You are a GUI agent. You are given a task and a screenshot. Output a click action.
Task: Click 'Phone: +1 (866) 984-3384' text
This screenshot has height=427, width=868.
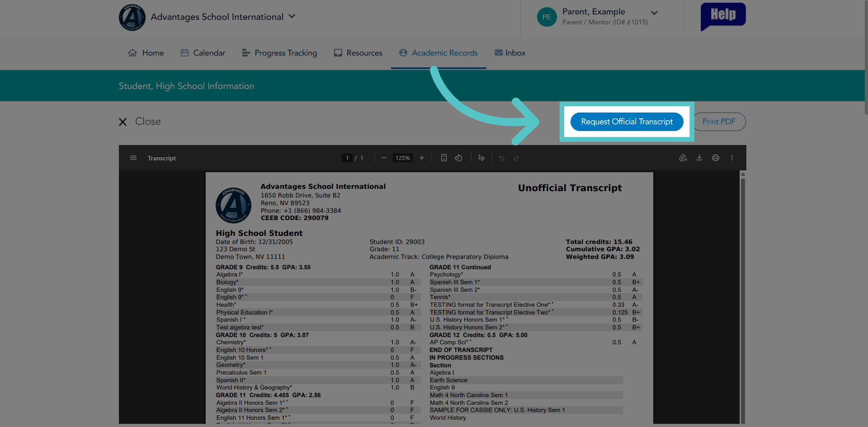301,211
